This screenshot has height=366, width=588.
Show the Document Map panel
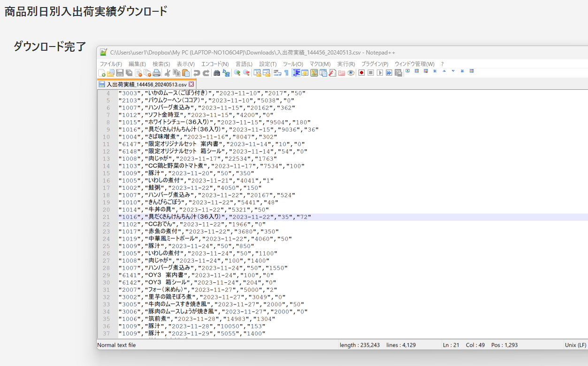pos(314,73)
